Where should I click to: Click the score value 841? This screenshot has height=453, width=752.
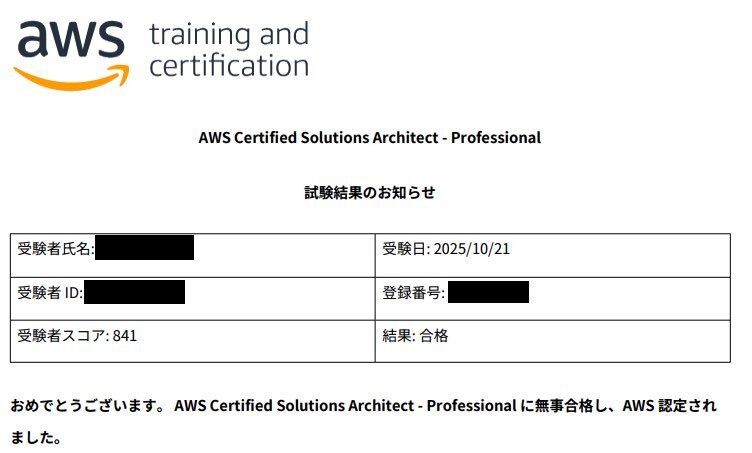pyautogui.click(x=125, y=336)
